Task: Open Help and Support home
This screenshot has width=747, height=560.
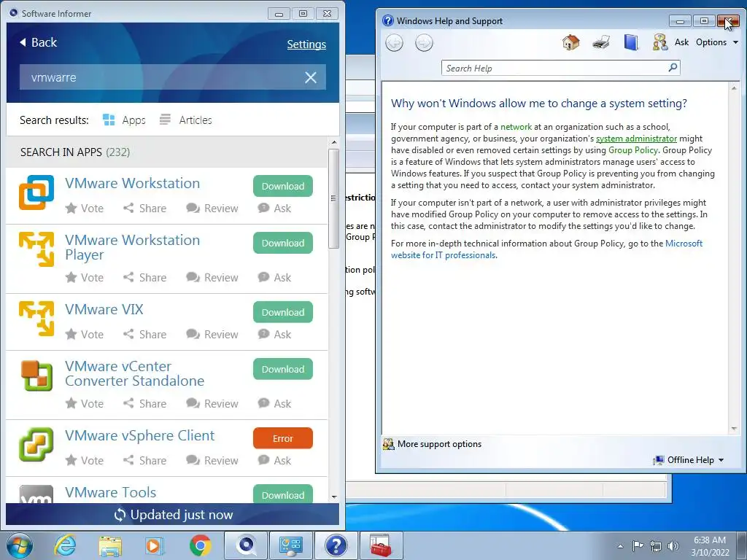Action: 570,42
